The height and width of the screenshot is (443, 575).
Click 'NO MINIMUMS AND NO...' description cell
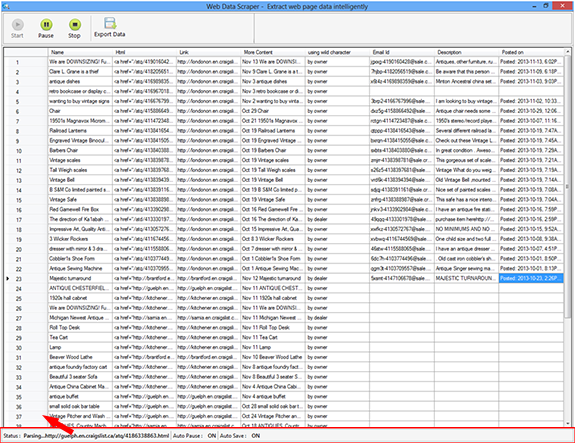[x=466, y=229]
